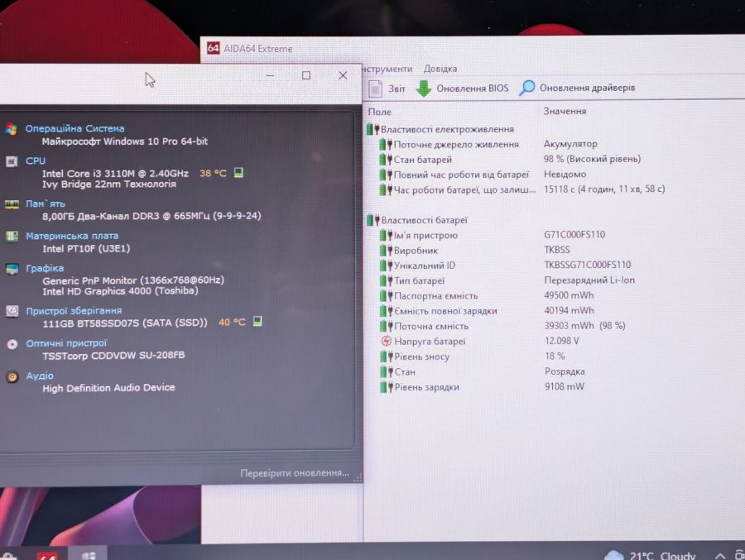Select the Властивості батареї group row

click(554, 220)
